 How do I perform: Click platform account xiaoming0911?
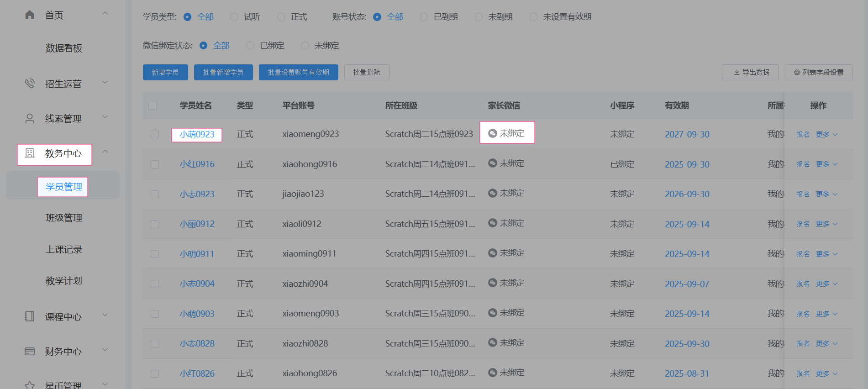[x=309, y=254]
